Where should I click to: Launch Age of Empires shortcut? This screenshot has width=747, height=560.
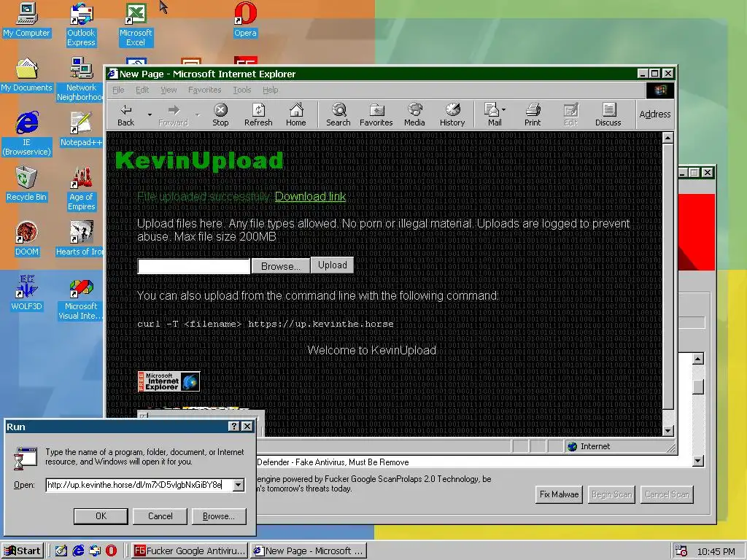81,189
